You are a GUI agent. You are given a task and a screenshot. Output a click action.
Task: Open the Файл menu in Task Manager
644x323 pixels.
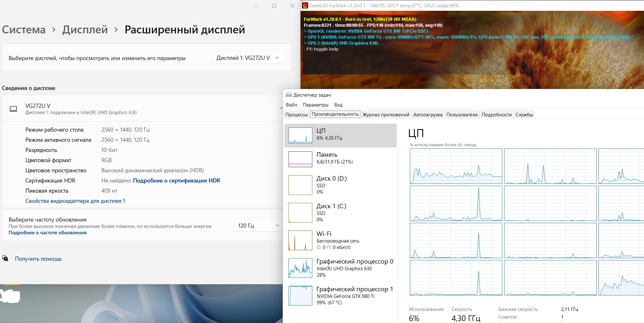(x=291, y=105)
